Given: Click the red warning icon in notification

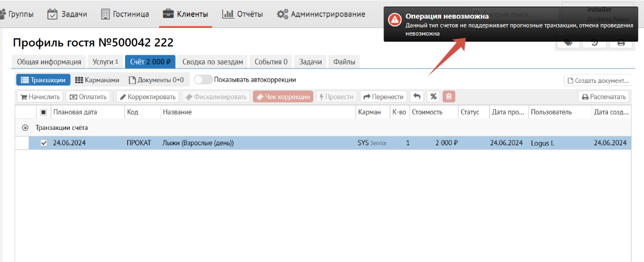Looking at the screenshot, I should (395, 19).
